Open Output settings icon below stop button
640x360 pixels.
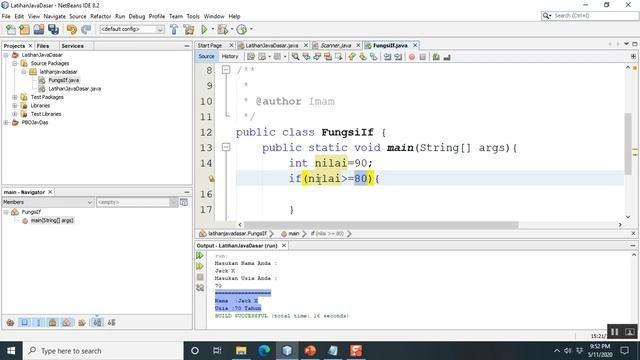tap(200, 288)
